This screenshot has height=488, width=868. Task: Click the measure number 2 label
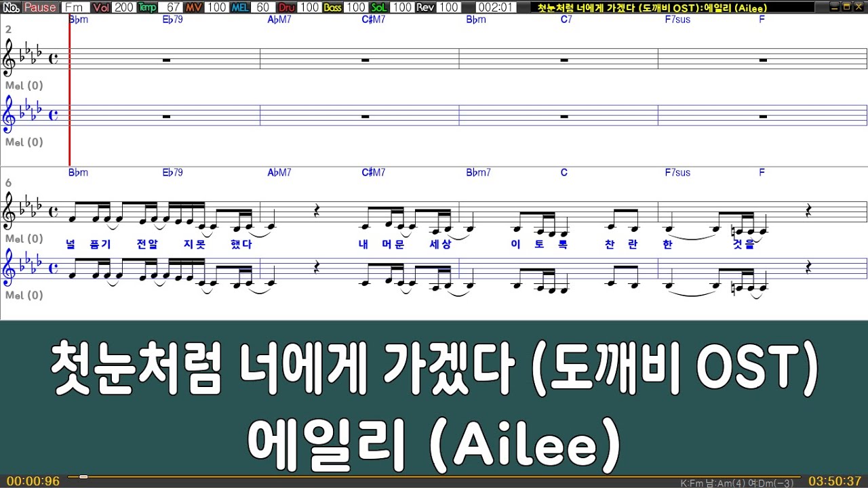point(8,30)
